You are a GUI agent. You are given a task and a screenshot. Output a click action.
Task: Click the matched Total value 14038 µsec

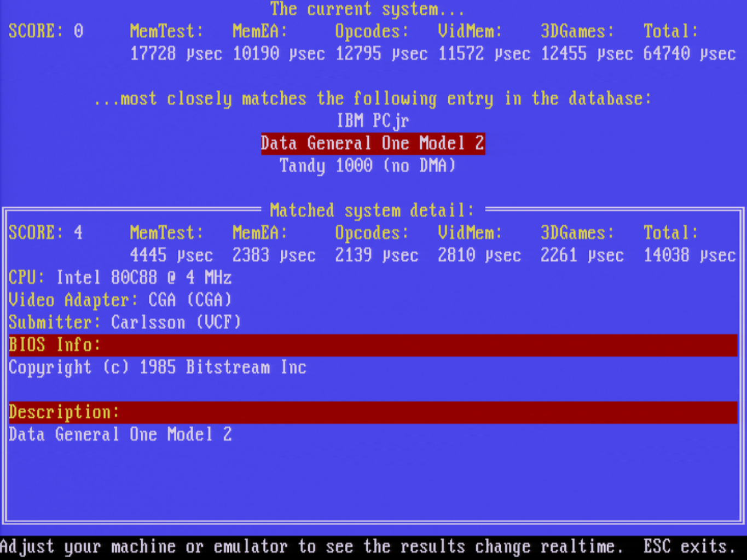pos(690,255)
